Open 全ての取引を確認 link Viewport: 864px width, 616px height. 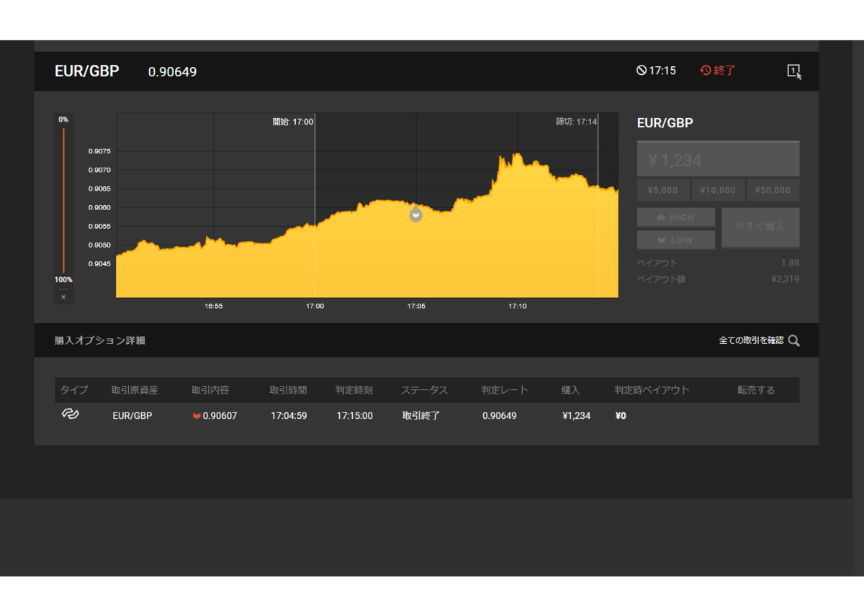point(751,340)
